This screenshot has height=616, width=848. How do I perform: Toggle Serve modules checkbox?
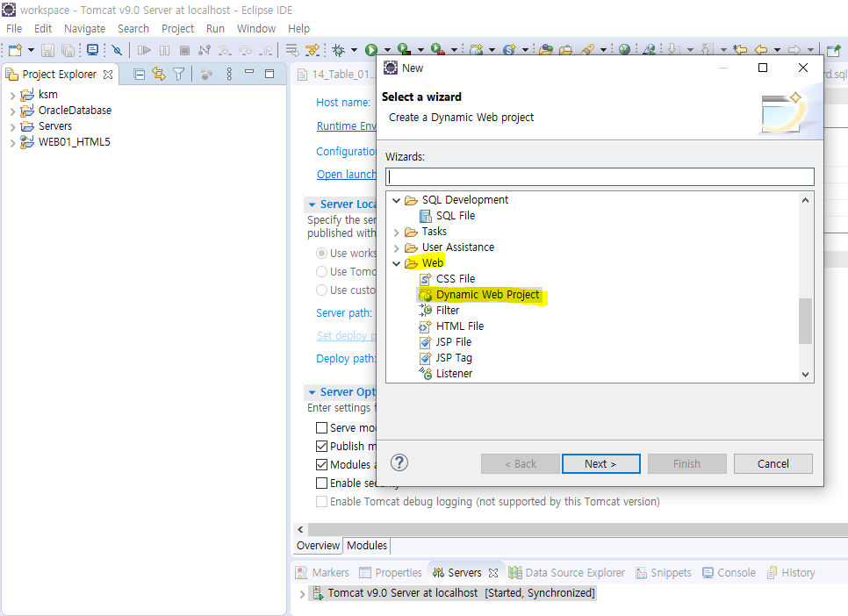tap(322, 428)
